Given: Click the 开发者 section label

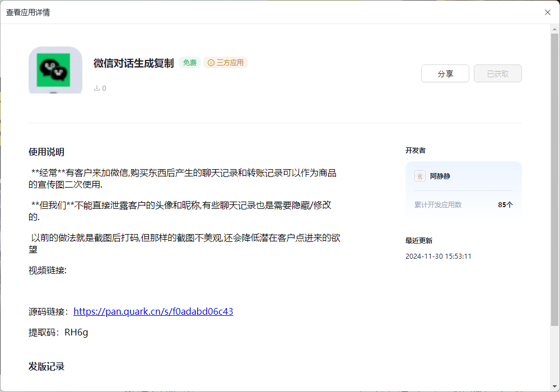Looking at the screenshot, I should [416, 150].
